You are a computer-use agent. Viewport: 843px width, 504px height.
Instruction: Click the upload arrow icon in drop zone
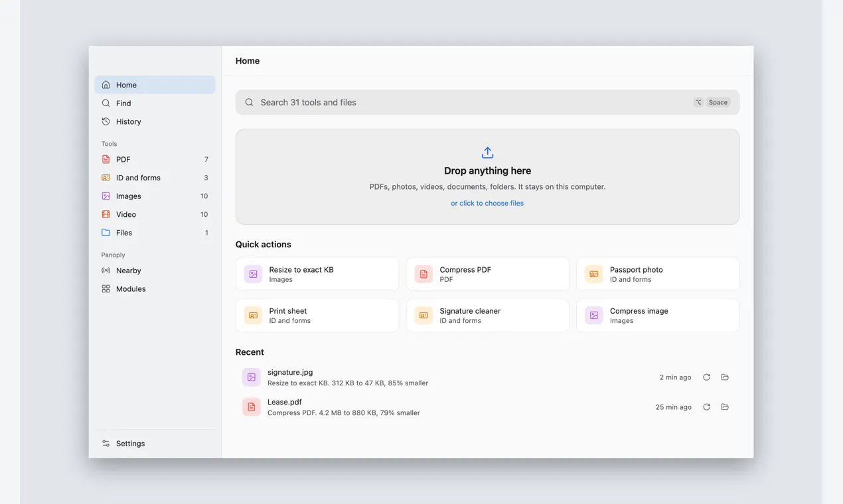click(487, 153)
